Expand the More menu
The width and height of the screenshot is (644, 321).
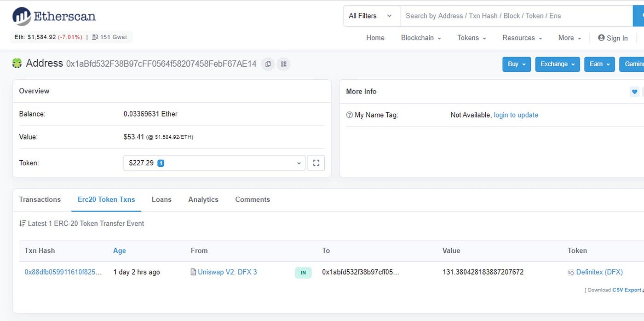click(569, 38)
